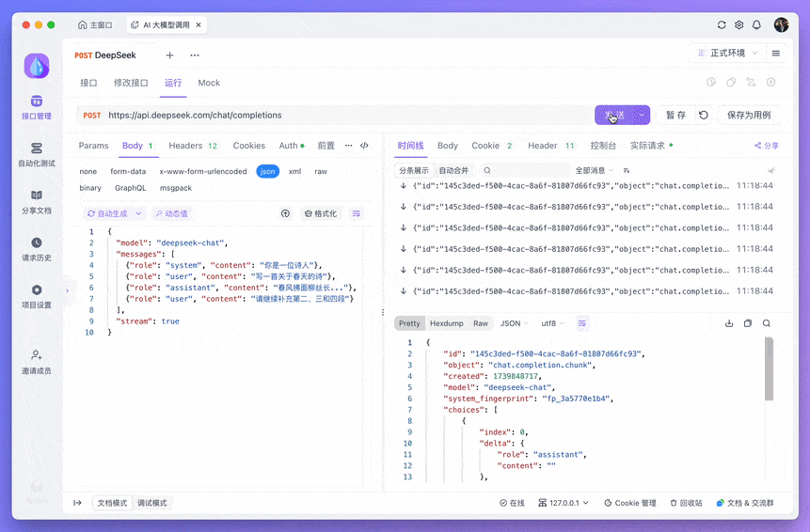Open the hamburger menu beside environment selector

[776, 54]
